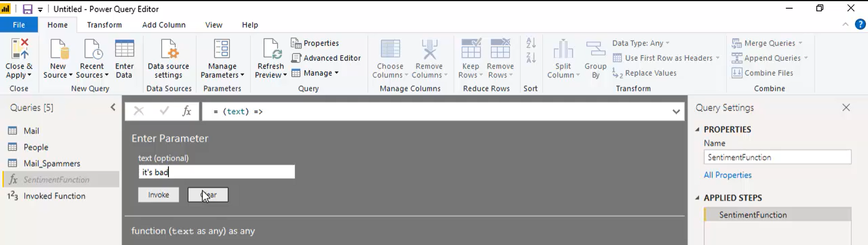Screen dimensions: 868x245
Task: Open the All Properties link
Action: (727, 175)
